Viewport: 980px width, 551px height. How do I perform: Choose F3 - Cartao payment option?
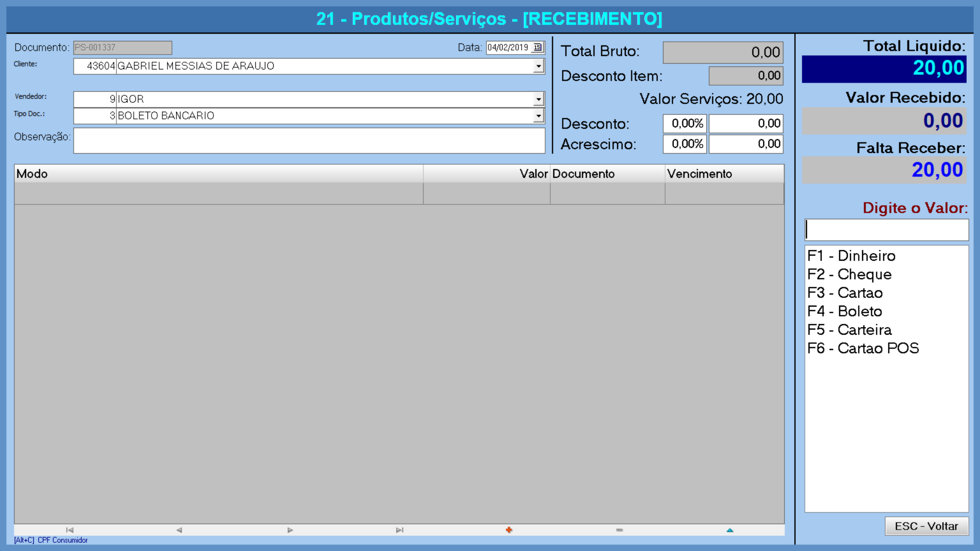(844, 293)
